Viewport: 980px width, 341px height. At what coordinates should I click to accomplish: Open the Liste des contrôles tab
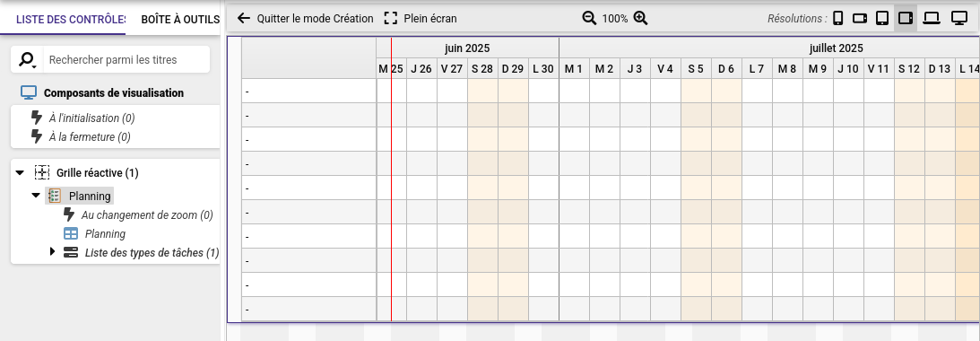point(70,19)
